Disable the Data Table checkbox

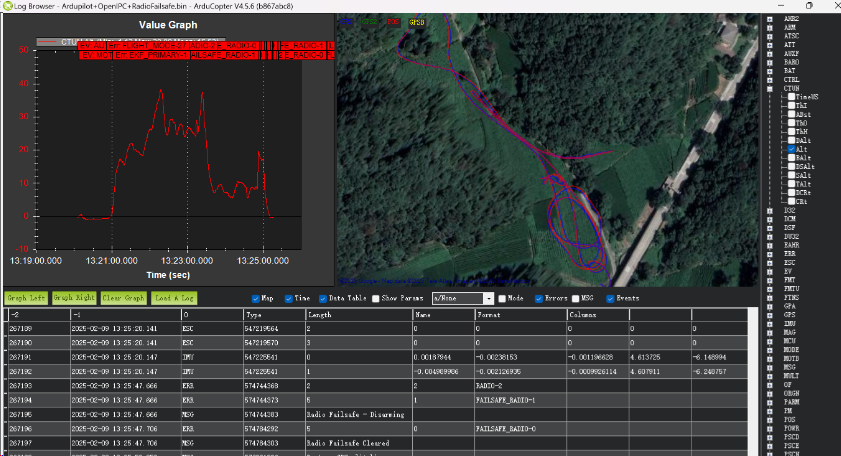[323, 298]
